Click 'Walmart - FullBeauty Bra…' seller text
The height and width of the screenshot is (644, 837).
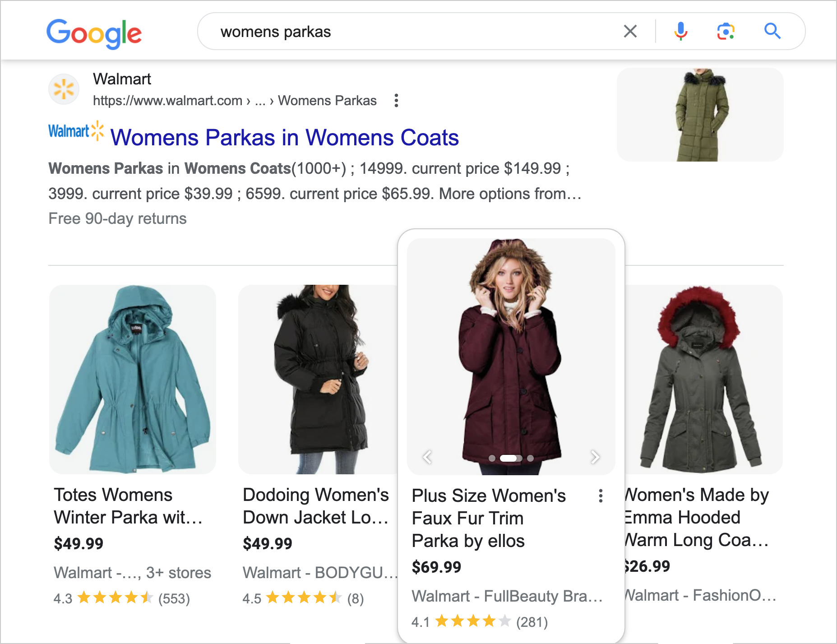(x=507, y=596)
